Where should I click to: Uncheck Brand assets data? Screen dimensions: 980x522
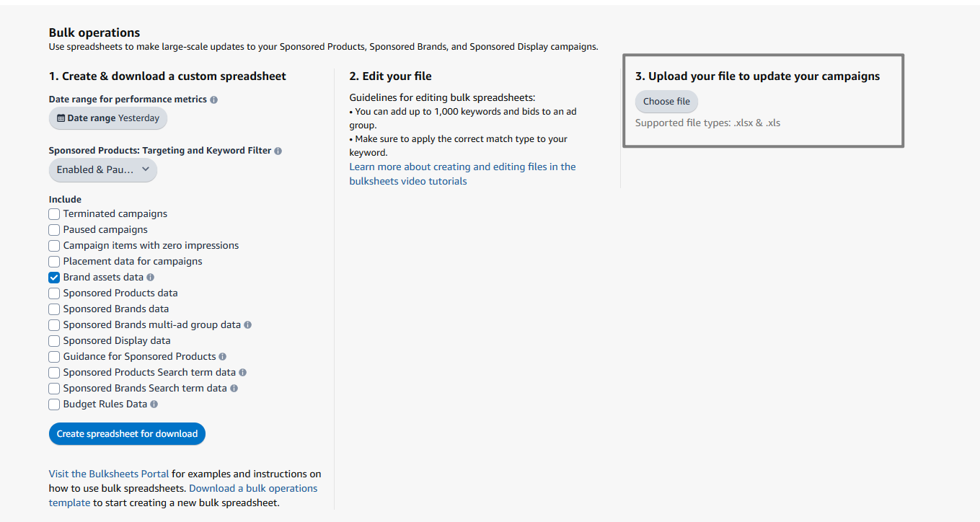click(x=54, y=277)
